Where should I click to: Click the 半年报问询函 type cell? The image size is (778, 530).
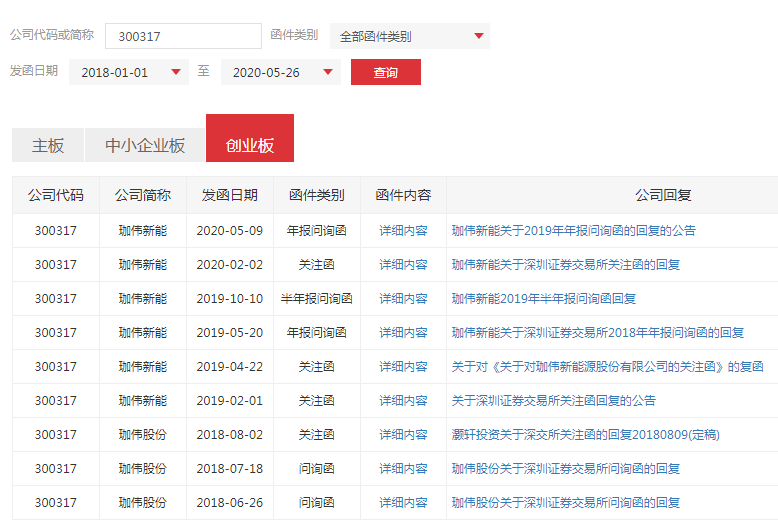pyautogui.click(x=317, y=299)
